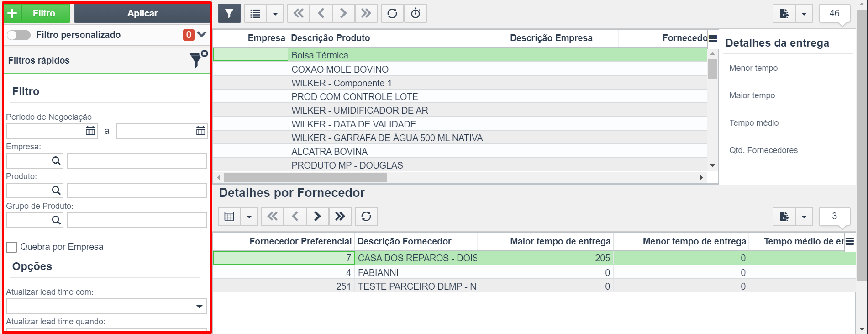Screen dimensions: 868x334
Task: Click the Grupo de Produto description field
Action: 137,220
